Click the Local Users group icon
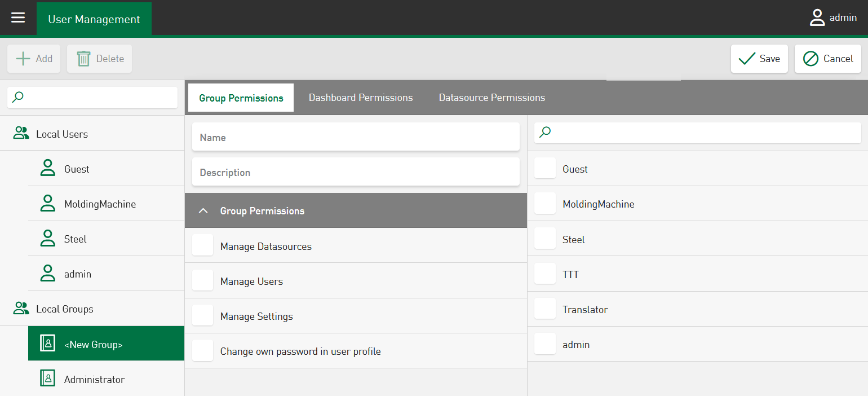Screen dimensions: 868x396 coord(21,134)
